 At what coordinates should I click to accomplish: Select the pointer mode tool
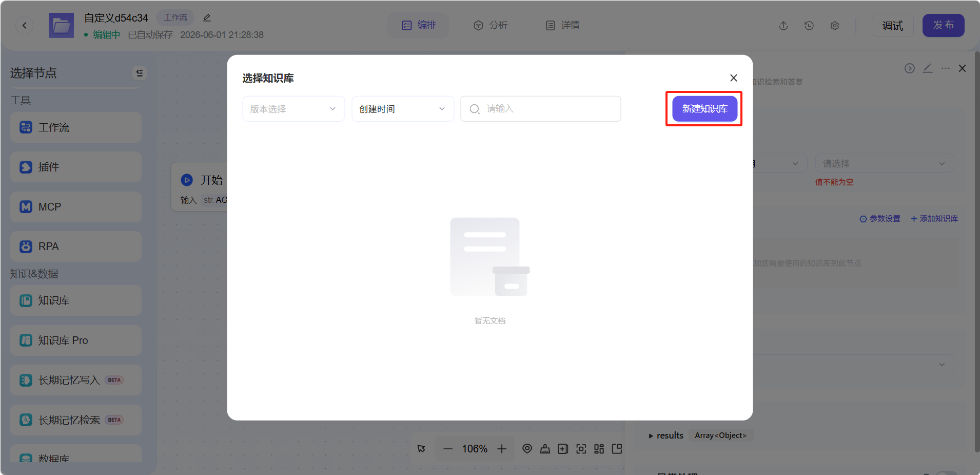coord(421,449)
